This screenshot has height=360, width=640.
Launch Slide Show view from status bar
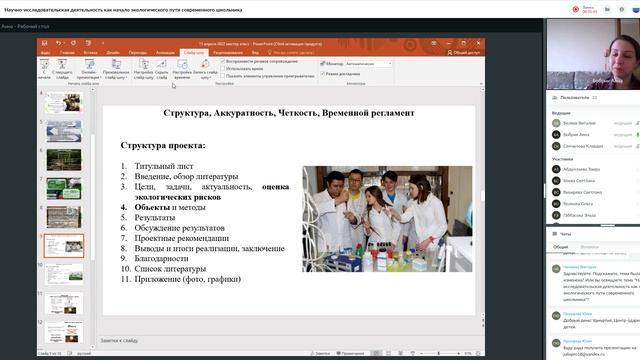click(x=413, y=353)
